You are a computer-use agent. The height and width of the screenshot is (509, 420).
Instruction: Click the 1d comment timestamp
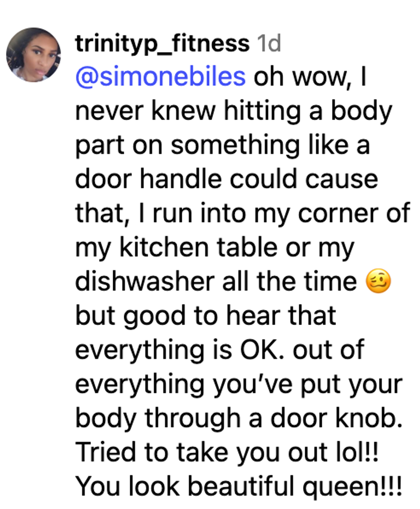pyautogui.click(x=268, y=43)
